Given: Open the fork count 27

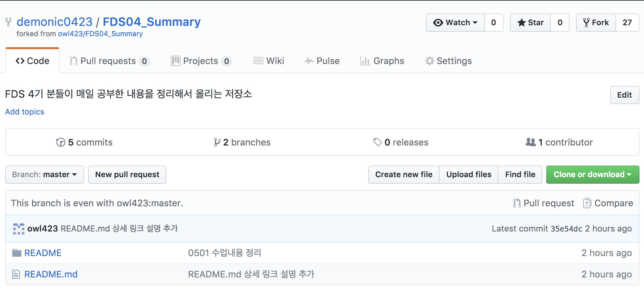Looking at the screenshot, I should (x=627, y=23).
